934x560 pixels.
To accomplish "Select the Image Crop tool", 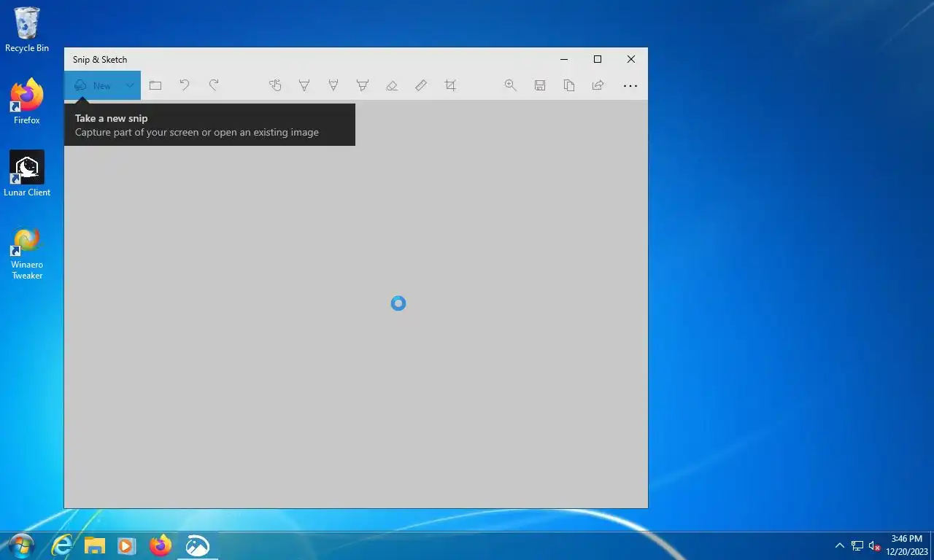I will (x=450, y=85).
